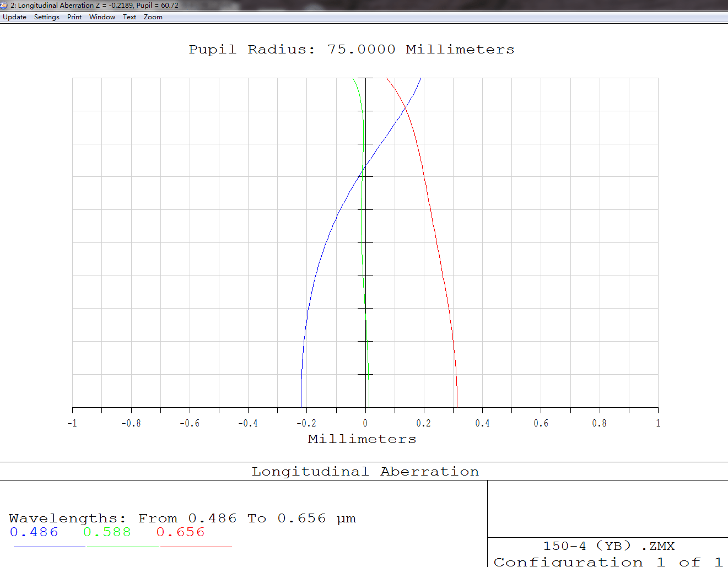Image resolution: width=728 pixels, height=567 pixels.
Task: Click the Configuration 1 of 1 text
Action: tap(608, 561)
